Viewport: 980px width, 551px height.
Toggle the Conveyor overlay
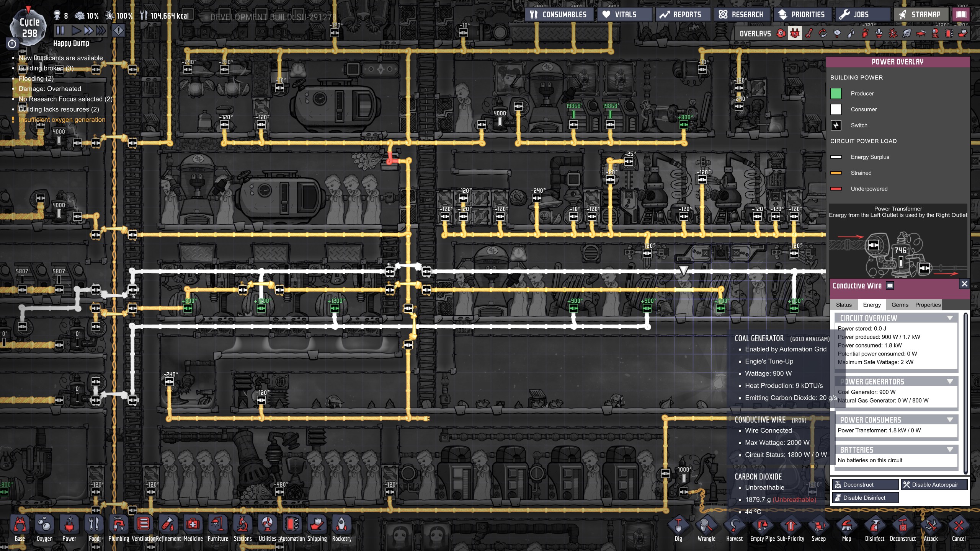[963, 34]
